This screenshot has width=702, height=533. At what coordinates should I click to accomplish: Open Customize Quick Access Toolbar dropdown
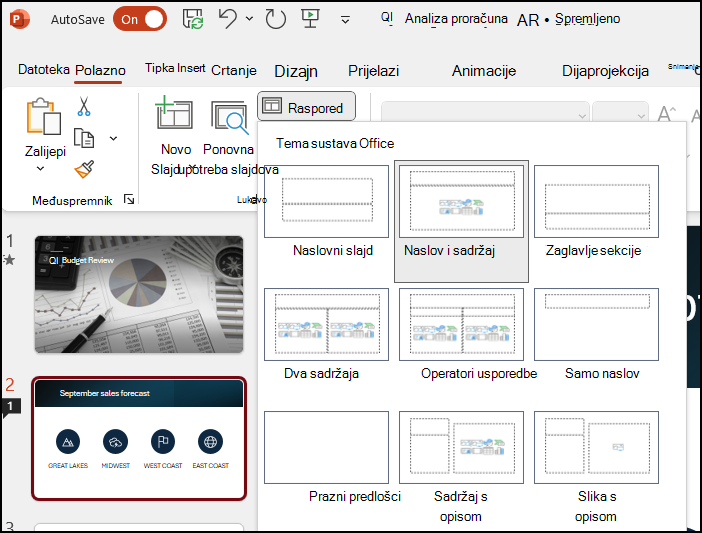(x=345, y=20)
